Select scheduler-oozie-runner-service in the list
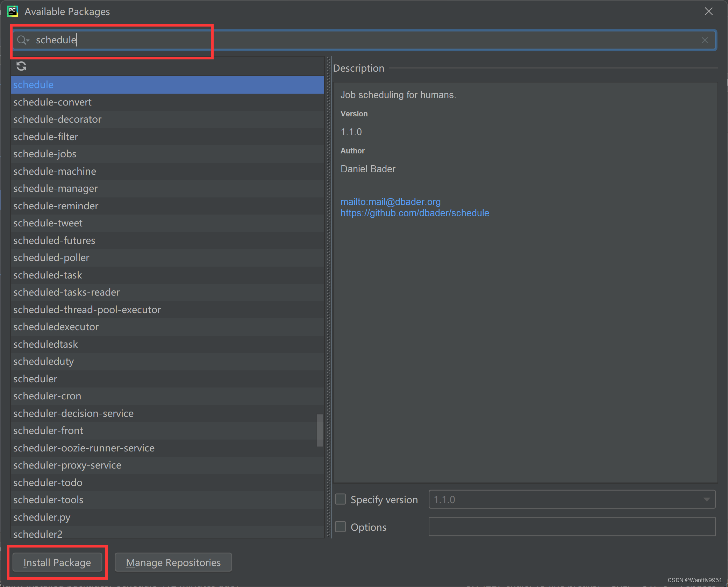728x587 pixels. [x=167, y=448]
